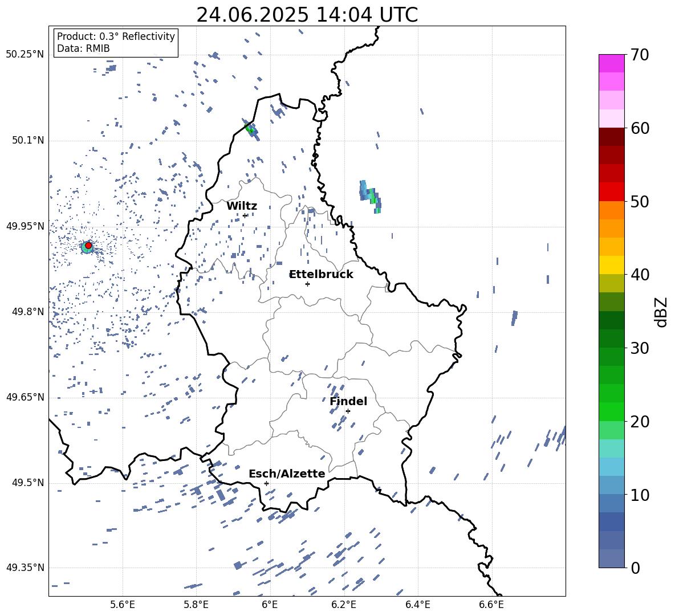Screen dimensions: 675x616
Task: Click the green-cyan echo cell east of Luxembourg
Action: (x=370, y=196)
